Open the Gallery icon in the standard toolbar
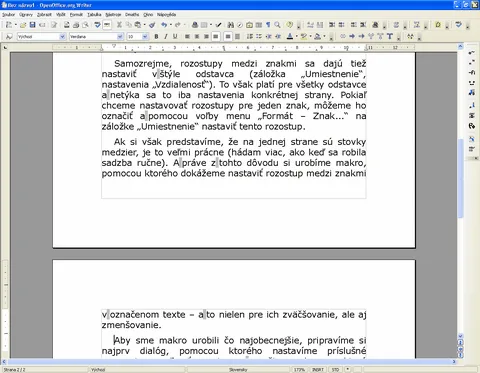The height and width of the screenshot is (373, 480). (x=249, y=25)
